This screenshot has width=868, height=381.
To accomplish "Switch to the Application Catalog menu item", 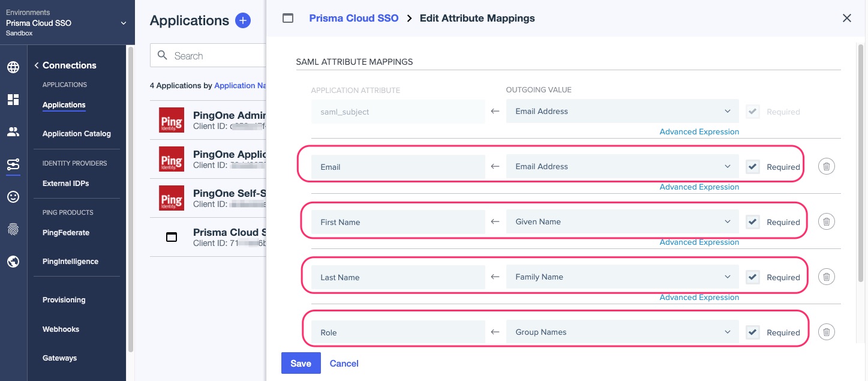I will point(76,133).
